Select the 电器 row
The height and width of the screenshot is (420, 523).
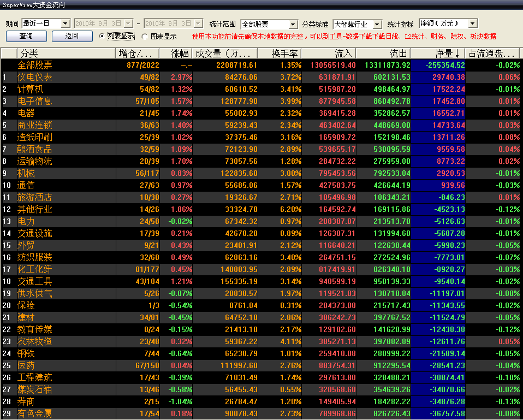pyautogui.click(x=261, y=114)
